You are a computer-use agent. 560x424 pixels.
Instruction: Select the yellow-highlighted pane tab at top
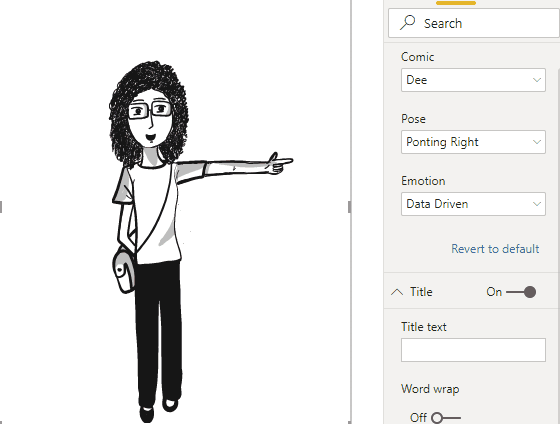(x=456, y=3)
